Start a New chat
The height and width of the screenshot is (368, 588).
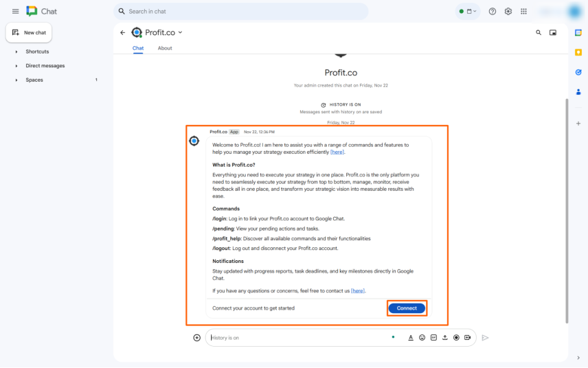point(29,32)
